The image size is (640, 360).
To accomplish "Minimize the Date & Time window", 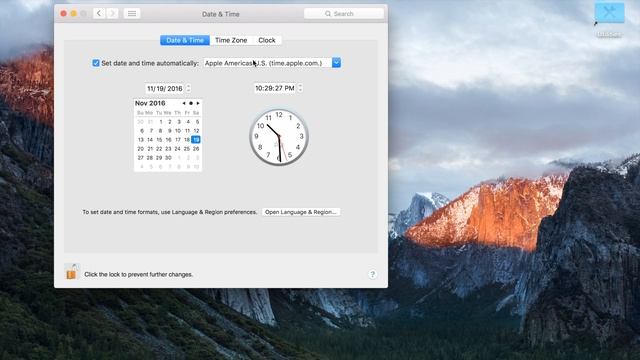I will coord(74,13).
